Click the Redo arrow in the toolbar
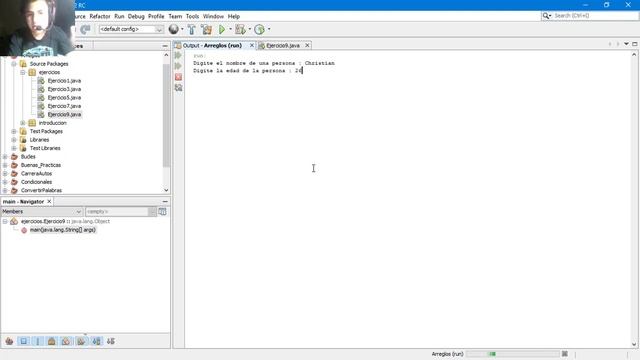Viewport: 640px width, 360px height. click(x=85, y=29)
